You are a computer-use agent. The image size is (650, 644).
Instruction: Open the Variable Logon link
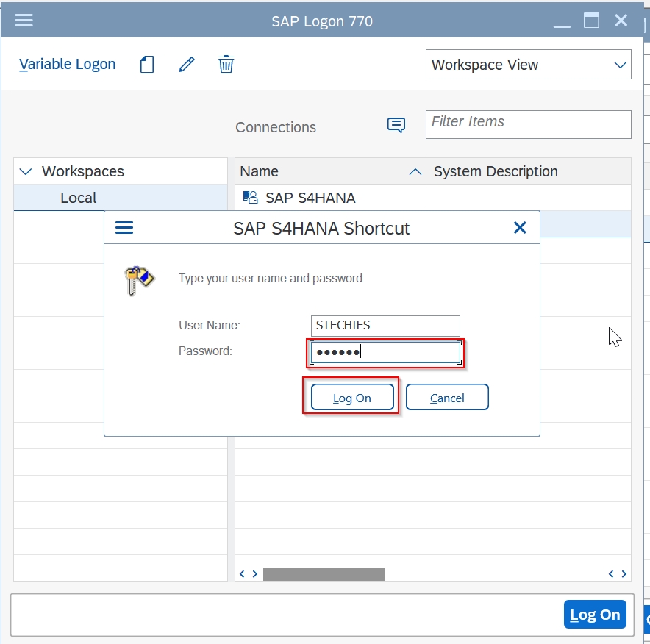(67, 64)
